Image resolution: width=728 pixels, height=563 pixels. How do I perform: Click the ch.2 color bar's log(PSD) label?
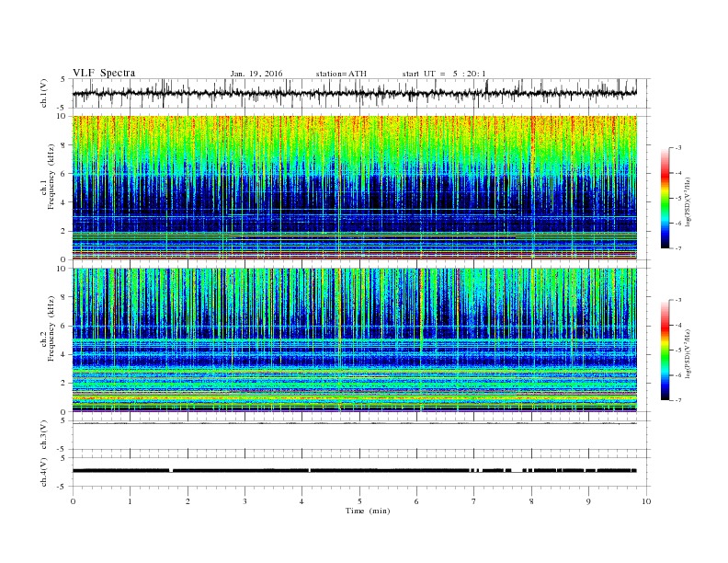(688, 353)
